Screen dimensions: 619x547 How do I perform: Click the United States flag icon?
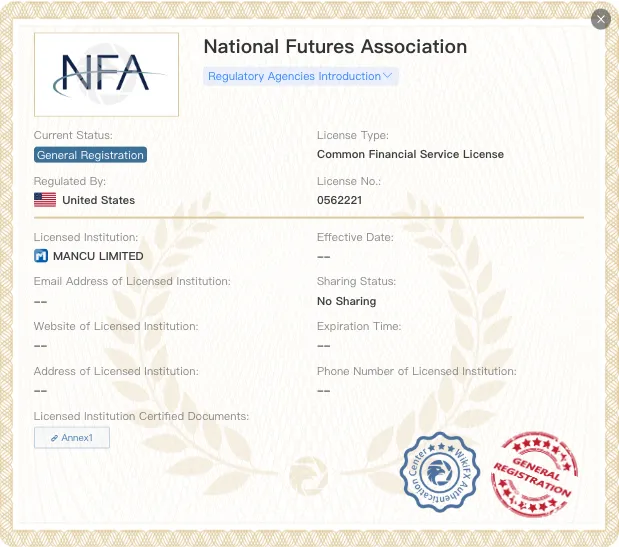[45, 200]
